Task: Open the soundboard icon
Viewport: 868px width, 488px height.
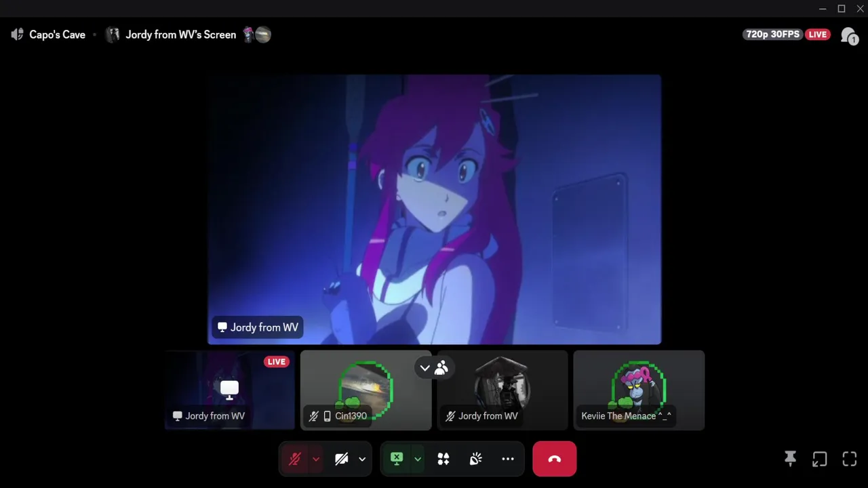Action: 475,459
